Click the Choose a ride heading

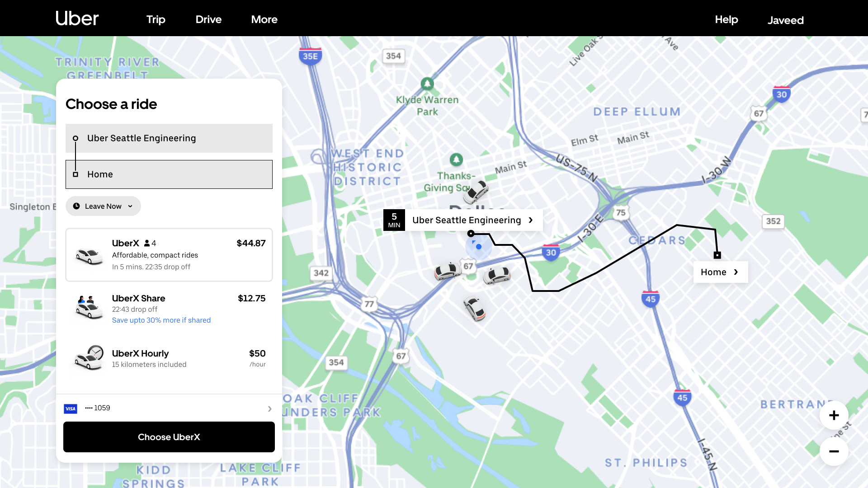111,104
